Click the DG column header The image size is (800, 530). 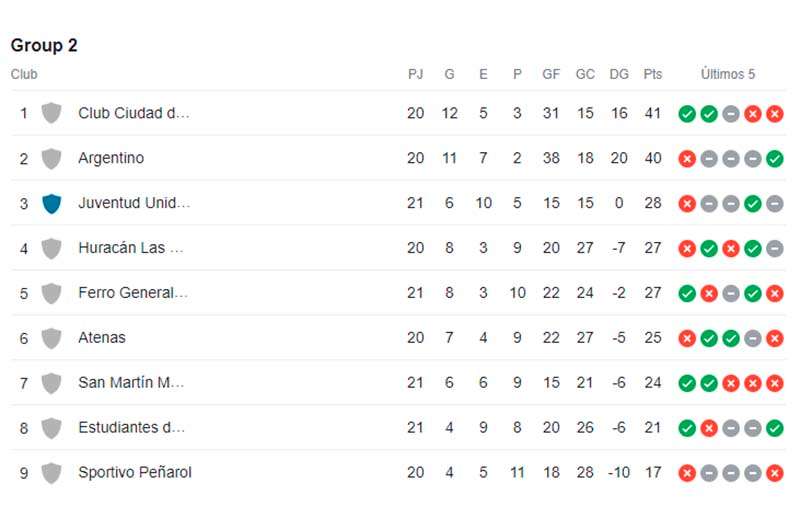619,74
